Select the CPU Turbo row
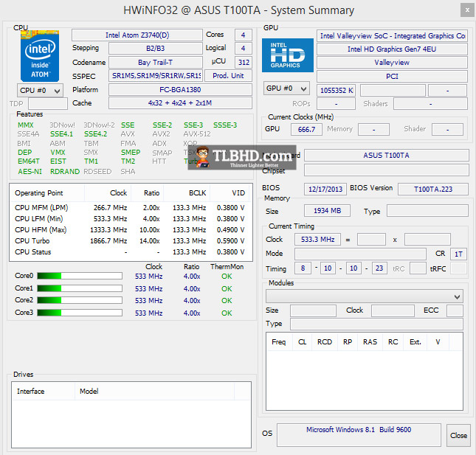476x455 pixels. click(x=131, y=241)
